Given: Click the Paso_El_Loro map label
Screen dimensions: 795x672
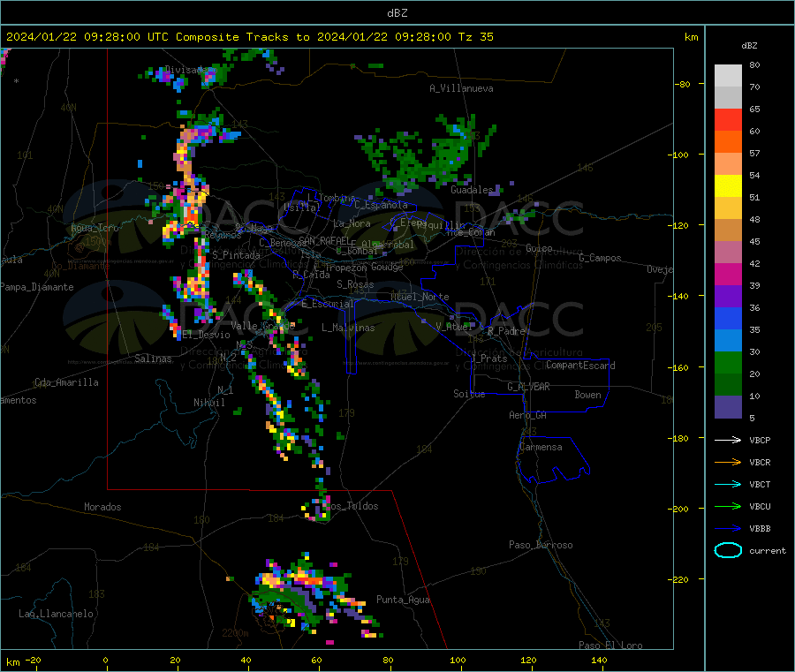Looking at the screenshot, I should [x=610, y=646].
